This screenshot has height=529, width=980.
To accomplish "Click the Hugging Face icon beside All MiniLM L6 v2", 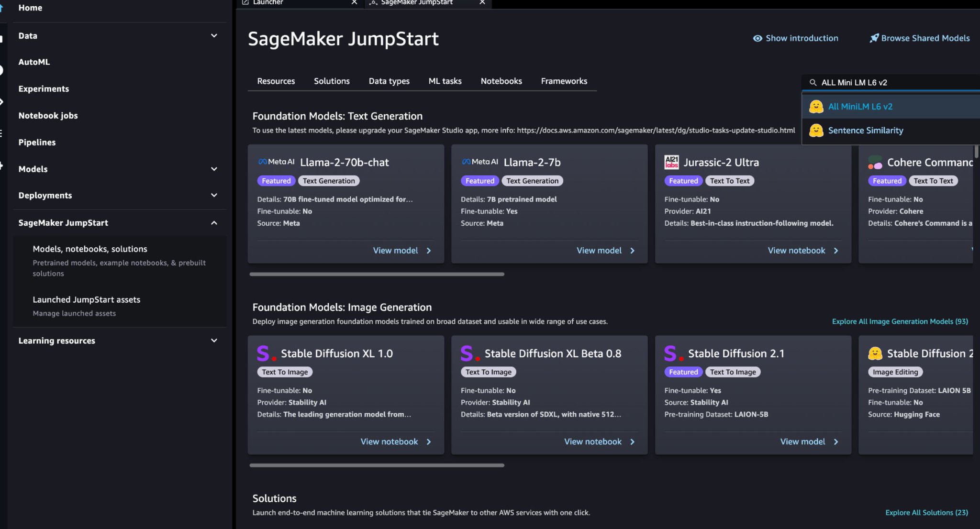I will (816, 106).
